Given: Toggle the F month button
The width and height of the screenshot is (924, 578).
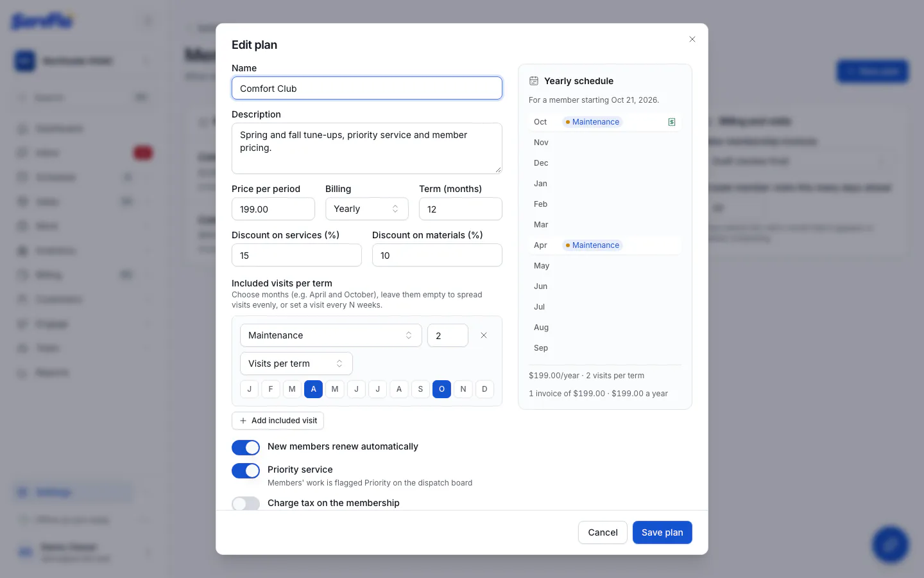Looking at the screenshot, I should (x=271, y=389).
